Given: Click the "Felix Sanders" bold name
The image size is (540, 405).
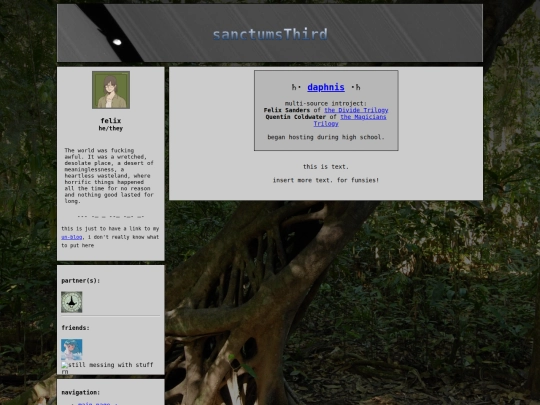Looking at the screenshot, I should coord(287,110).
